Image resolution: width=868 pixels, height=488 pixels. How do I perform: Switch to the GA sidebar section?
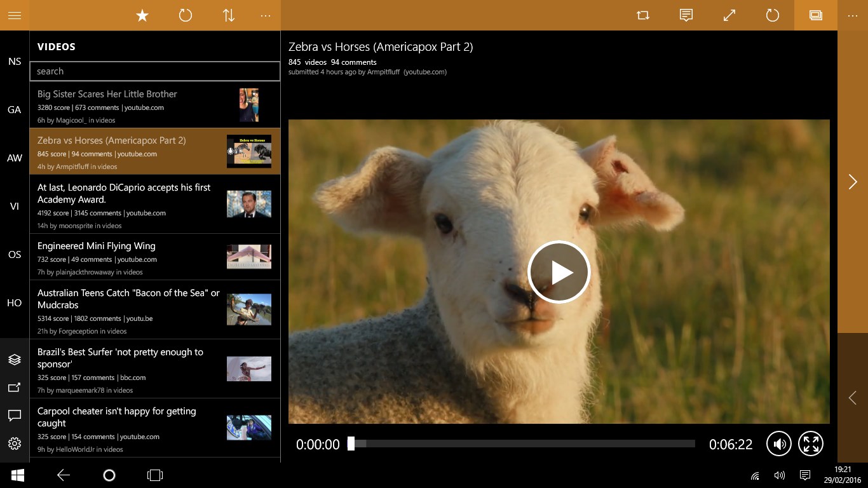click(15, 110)
